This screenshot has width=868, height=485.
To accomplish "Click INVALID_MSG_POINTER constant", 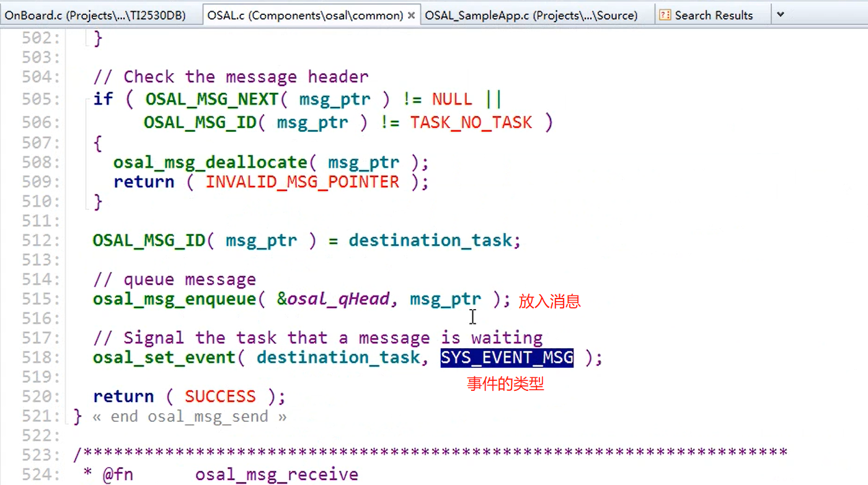I will [x=303, y=181].
